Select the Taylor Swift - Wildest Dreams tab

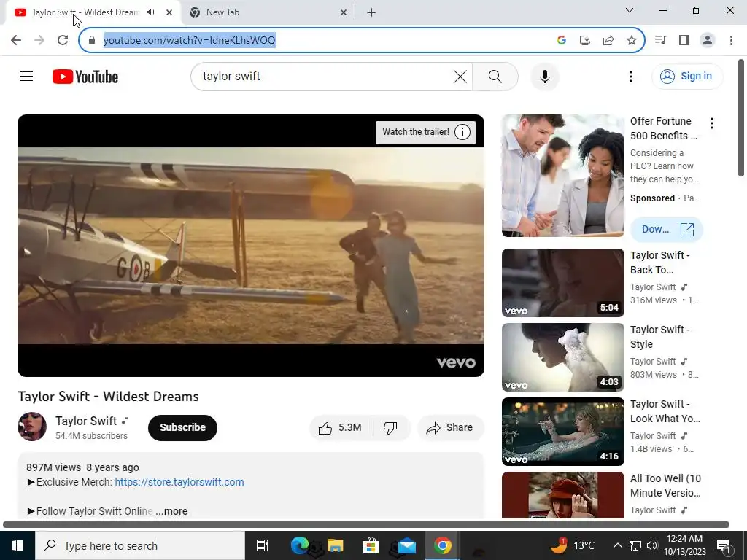point(86,12)
